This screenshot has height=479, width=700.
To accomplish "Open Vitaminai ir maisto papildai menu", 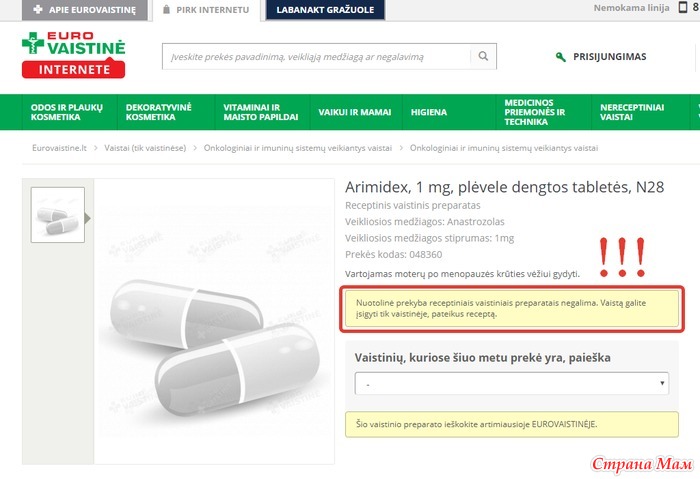I will [x=261, y=112].
